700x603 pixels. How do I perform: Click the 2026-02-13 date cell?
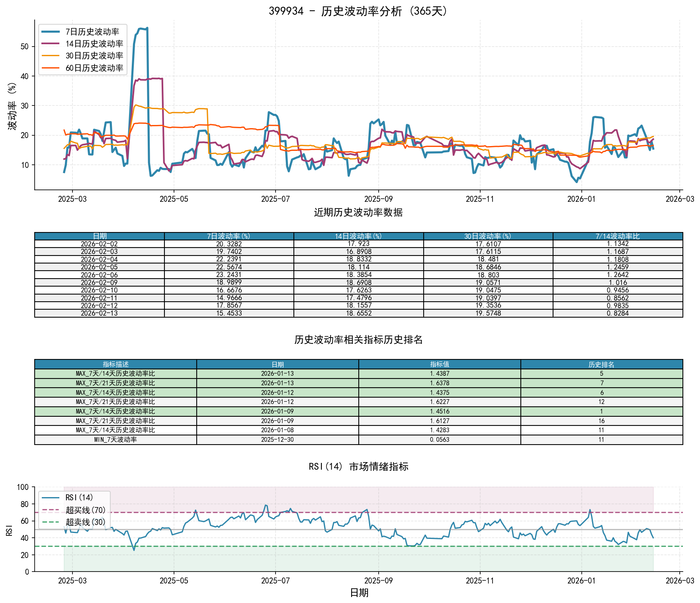click(99, 313)
